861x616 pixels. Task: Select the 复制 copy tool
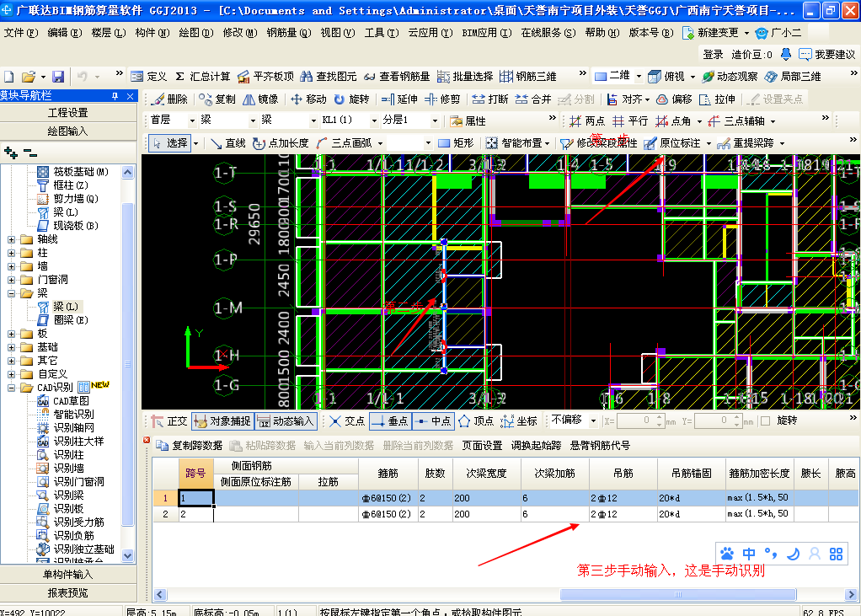[217, 99]
